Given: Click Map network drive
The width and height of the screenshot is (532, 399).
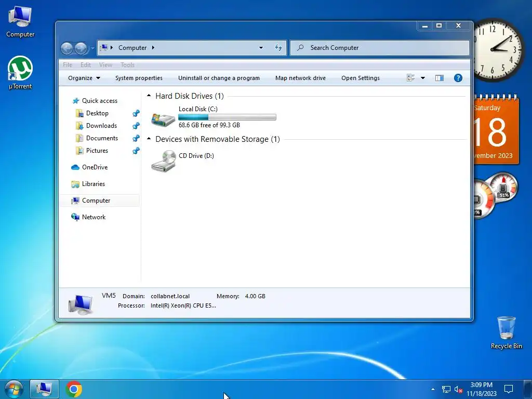Looking at the screenshot, I should (300, 78).
